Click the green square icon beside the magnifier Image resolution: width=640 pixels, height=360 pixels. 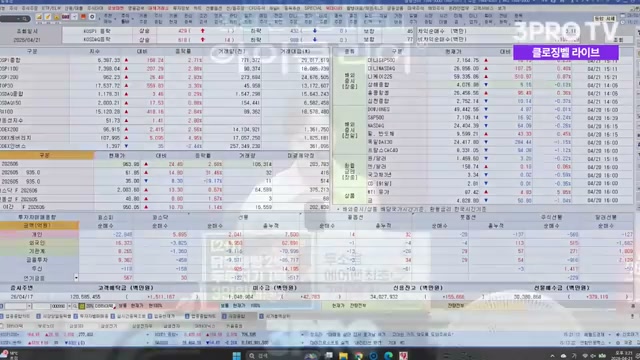pos(82,306)
